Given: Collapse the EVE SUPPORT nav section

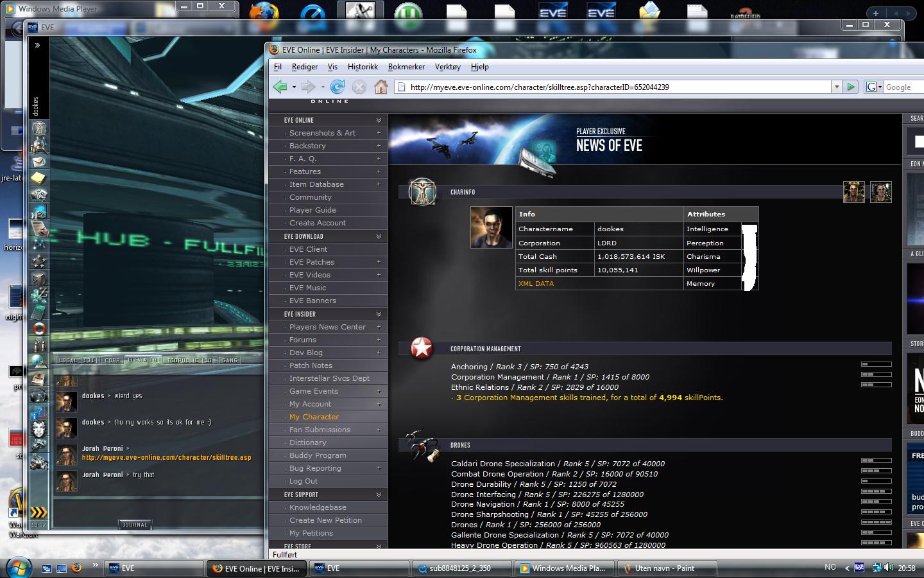Looking at the screenshot, I should tap(379, 495).
